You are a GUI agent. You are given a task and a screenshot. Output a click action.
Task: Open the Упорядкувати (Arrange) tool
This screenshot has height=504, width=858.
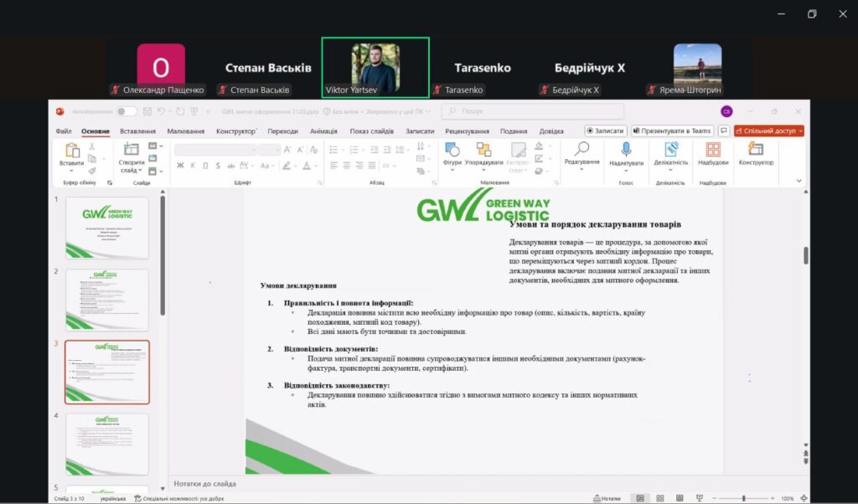click(x=483, y=152)
